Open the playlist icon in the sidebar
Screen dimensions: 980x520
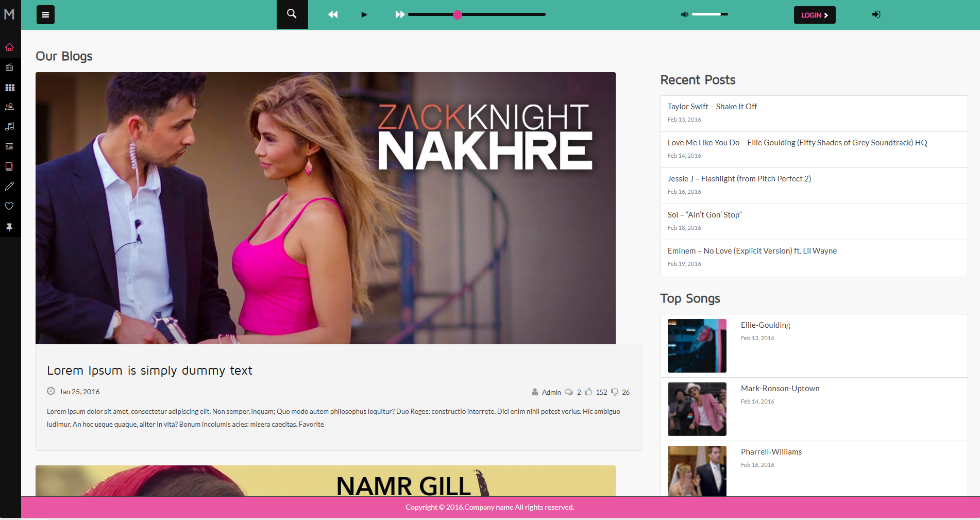pos(9,146)
